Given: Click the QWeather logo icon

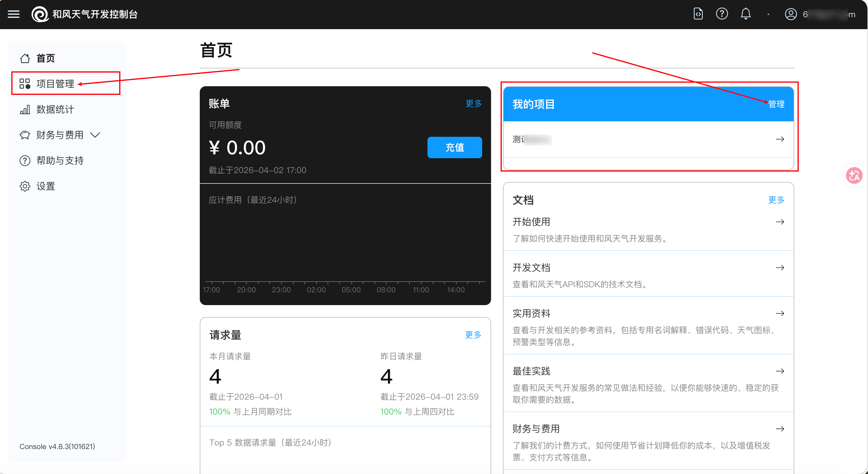Looking at the screenshot, I should coord(40,15).
